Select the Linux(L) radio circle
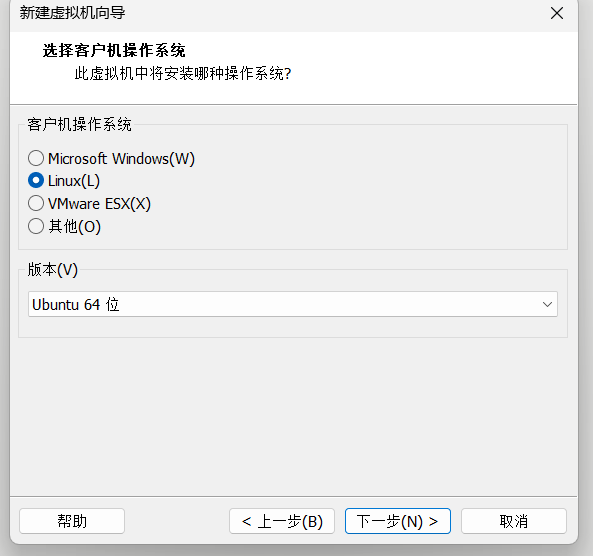The image size is (593, 556). pyautogui.click(x=36, y=180)
